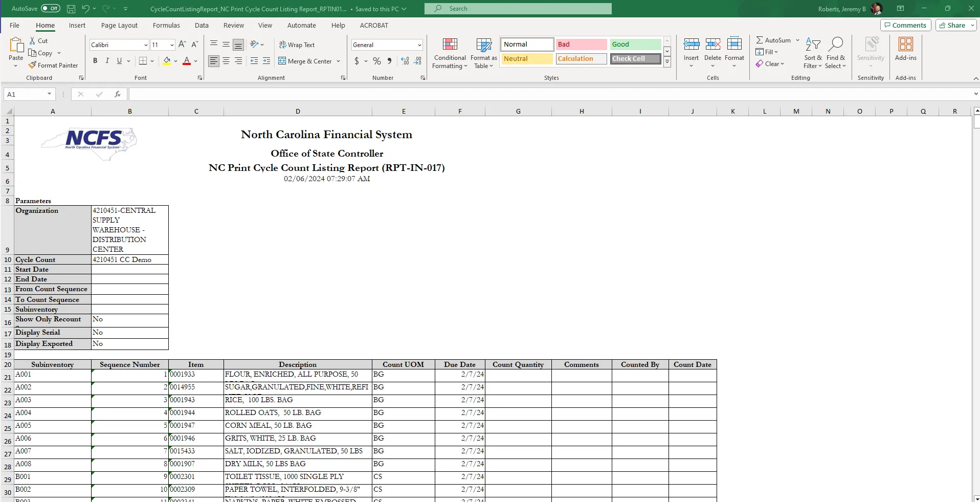Click the Find & Select magnifier
This screenshot has width=980, height=502.
836,45
